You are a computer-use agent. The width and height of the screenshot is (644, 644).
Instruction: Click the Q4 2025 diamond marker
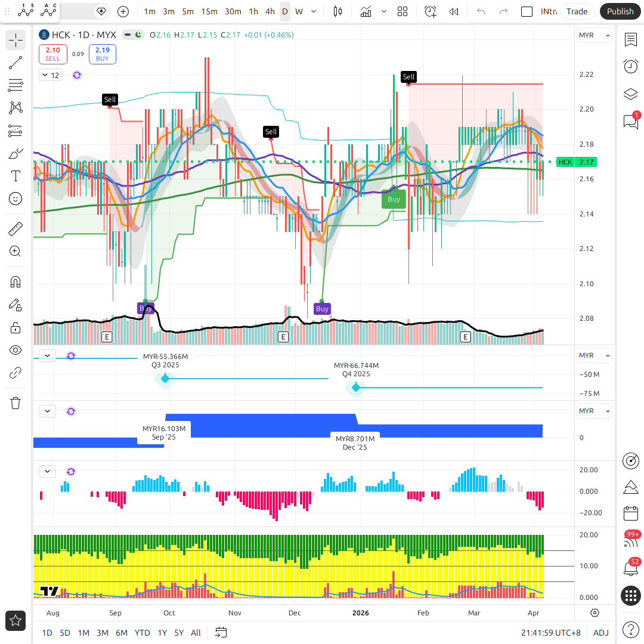pyautogui.click(x=356, y=388)
